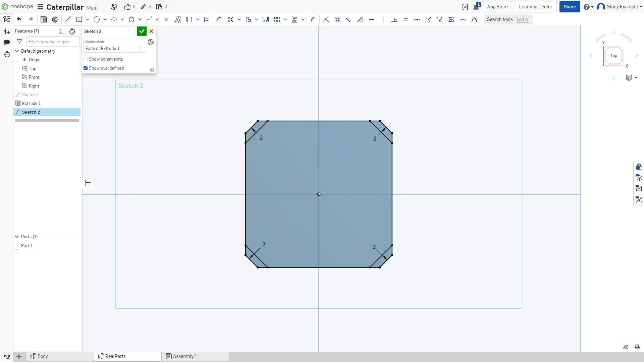Select the Line sketch tool
Viewport: 644px width, 362px height.
click(68, 19)
